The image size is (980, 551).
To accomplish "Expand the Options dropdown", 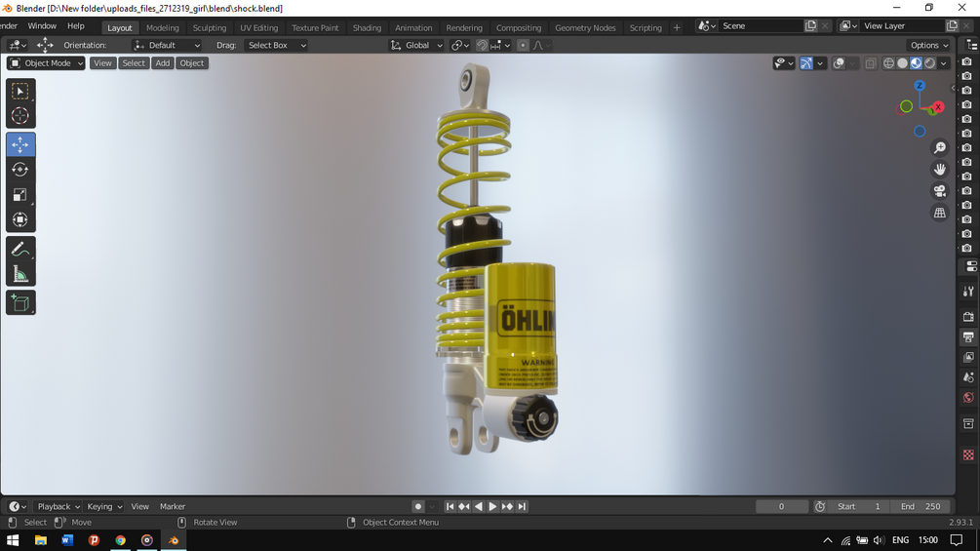I will (929, 45).
